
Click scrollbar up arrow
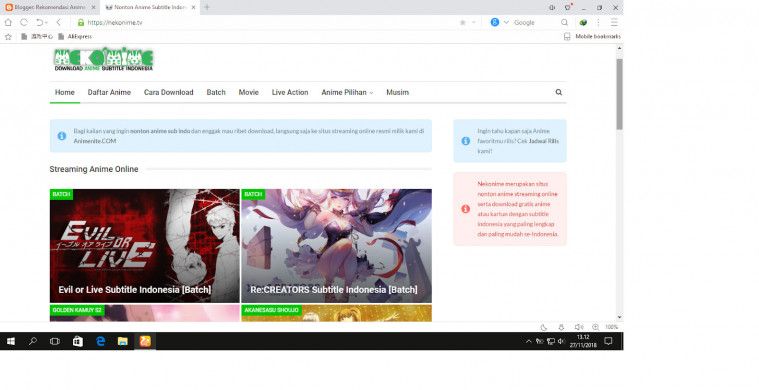[619, 48]
